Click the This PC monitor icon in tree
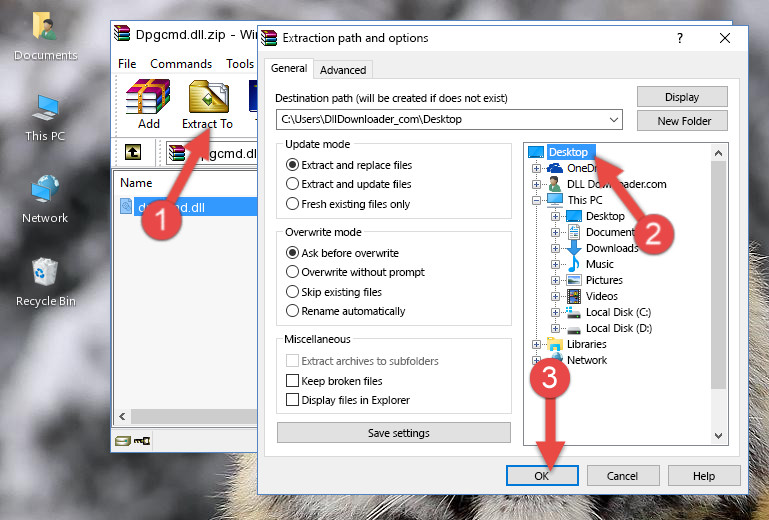Image resolution: width=769 pixels, height=520 pixels. 555,200
